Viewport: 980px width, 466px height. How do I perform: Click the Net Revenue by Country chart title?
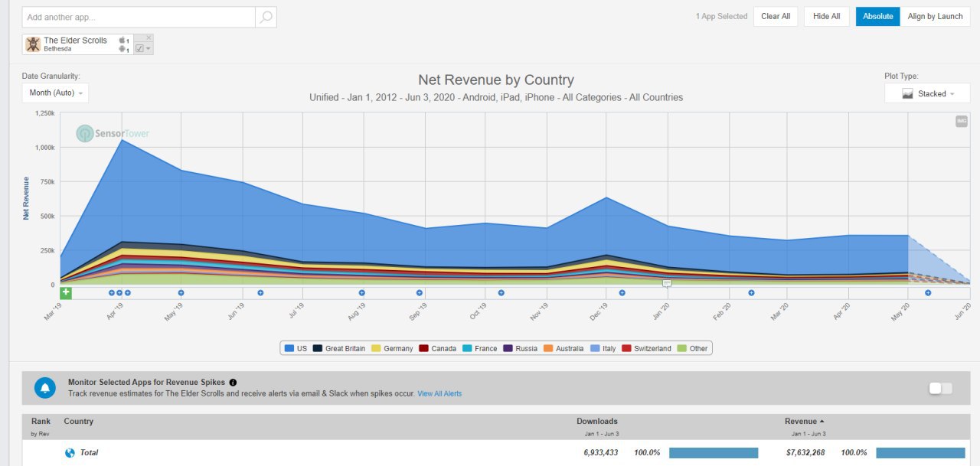[496, 80]
